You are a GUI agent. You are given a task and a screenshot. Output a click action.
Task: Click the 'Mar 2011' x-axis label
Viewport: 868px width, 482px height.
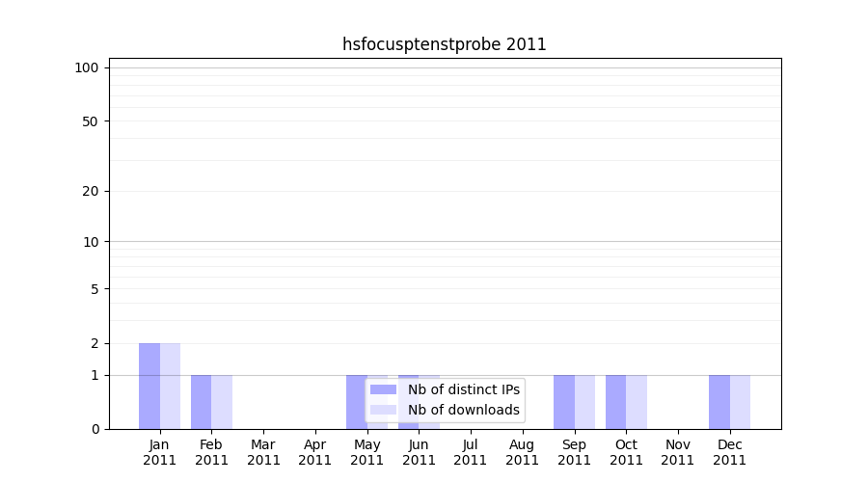click(x=263, y=452)
